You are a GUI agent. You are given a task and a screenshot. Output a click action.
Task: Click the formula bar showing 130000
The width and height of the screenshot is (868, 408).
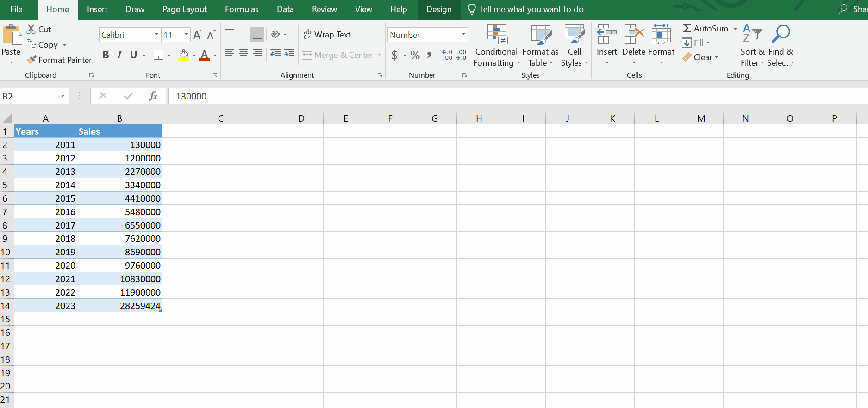pyautogui.click(x=518, y=96)
